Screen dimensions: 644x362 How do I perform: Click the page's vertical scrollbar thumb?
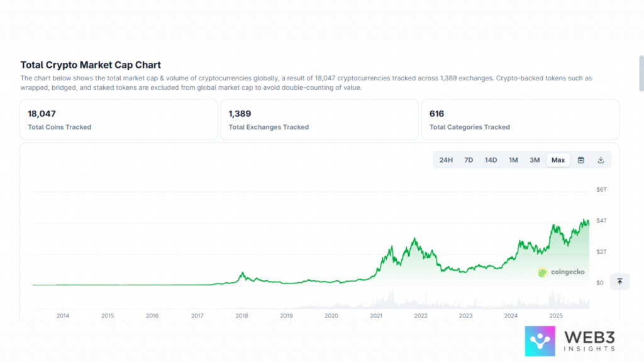[x=641, y=73]
